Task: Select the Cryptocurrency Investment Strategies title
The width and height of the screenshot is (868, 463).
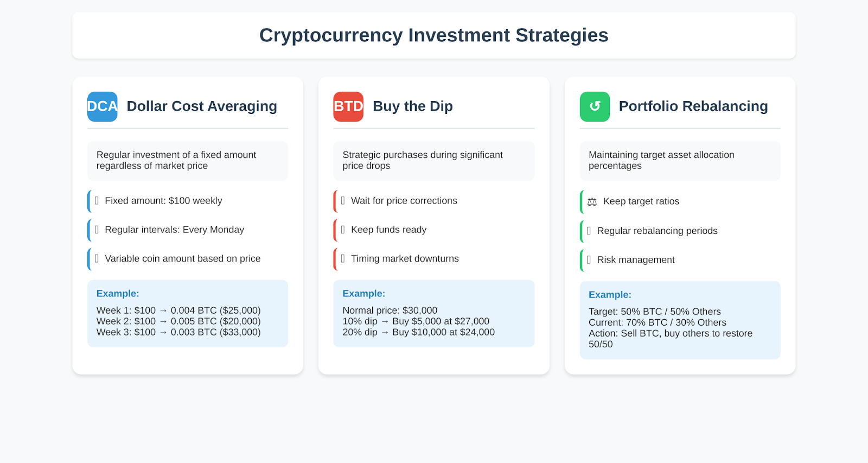Action: click(434, 35)
